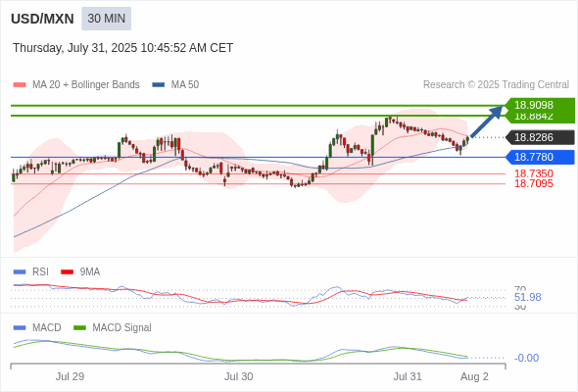The image size is (578, 392).
Task: Click the RSI value 51.98 label
Action: [x=527, y=297]
